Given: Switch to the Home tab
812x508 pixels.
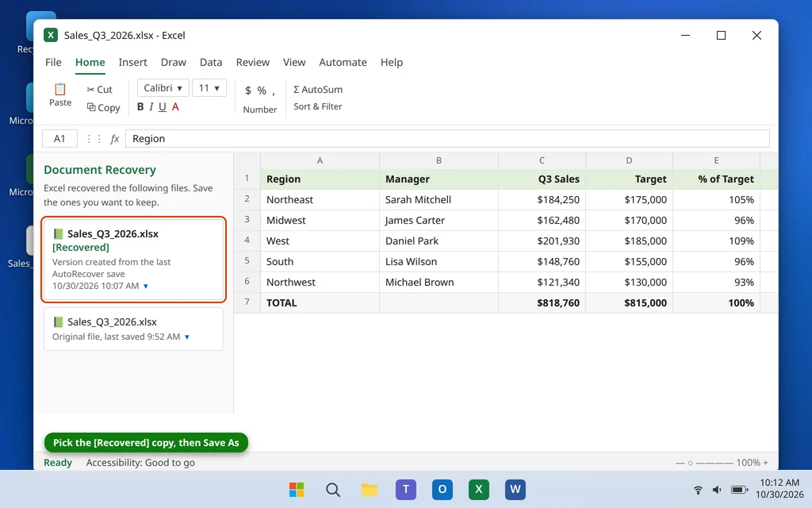Looking at the screenshot, I should click(x=90, y=62).
